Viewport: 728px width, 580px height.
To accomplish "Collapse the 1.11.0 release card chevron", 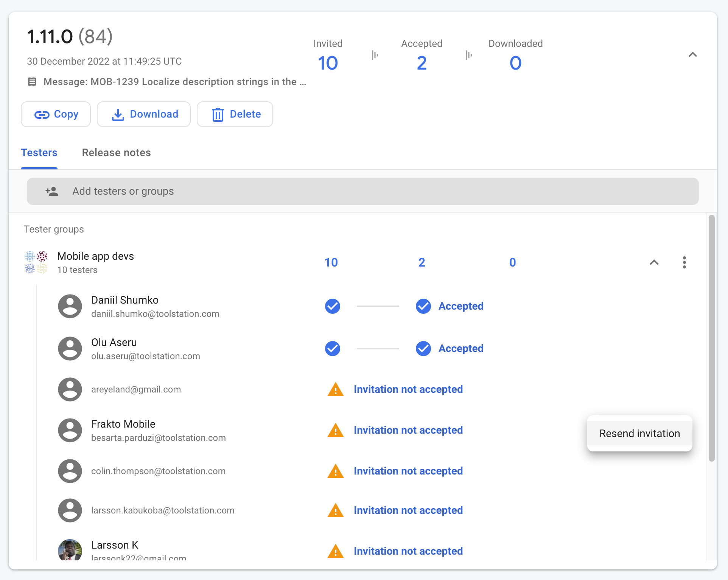I will pyautogui.click(x=692, y=55).
